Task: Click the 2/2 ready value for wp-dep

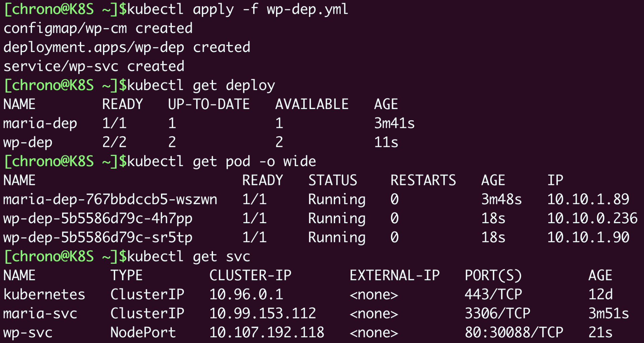Action: click(x=114, y=142)
